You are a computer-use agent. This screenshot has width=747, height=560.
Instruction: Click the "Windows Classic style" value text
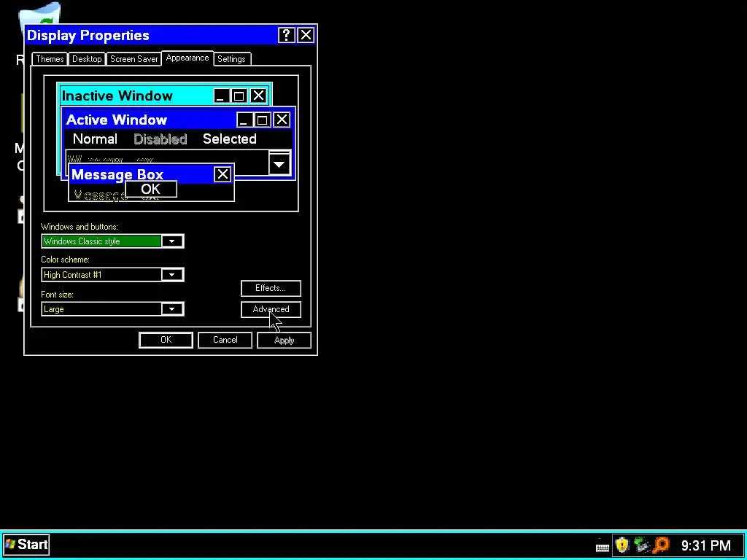(82, 241)
